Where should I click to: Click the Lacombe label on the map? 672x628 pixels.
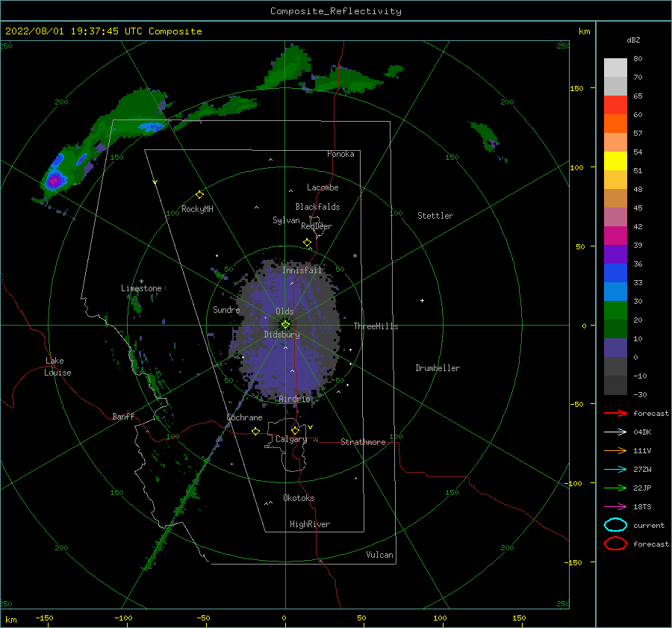pos(323,187)
